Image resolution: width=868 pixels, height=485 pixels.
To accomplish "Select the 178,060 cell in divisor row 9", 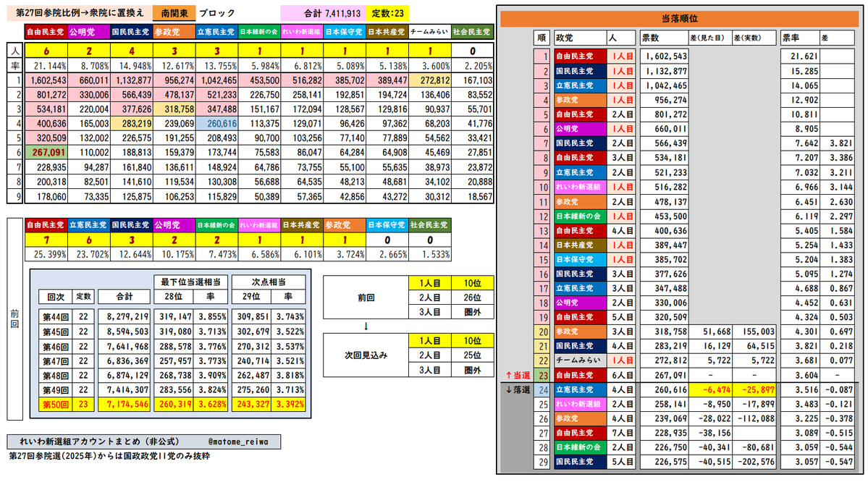I will click(x=46, y=197).
